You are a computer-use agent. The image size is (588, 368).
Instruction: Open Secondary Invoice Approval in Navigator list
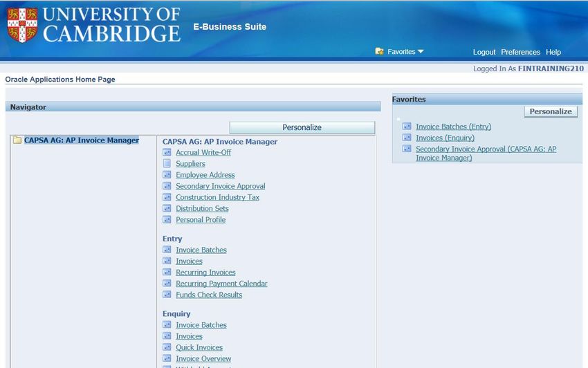point(221,187)
